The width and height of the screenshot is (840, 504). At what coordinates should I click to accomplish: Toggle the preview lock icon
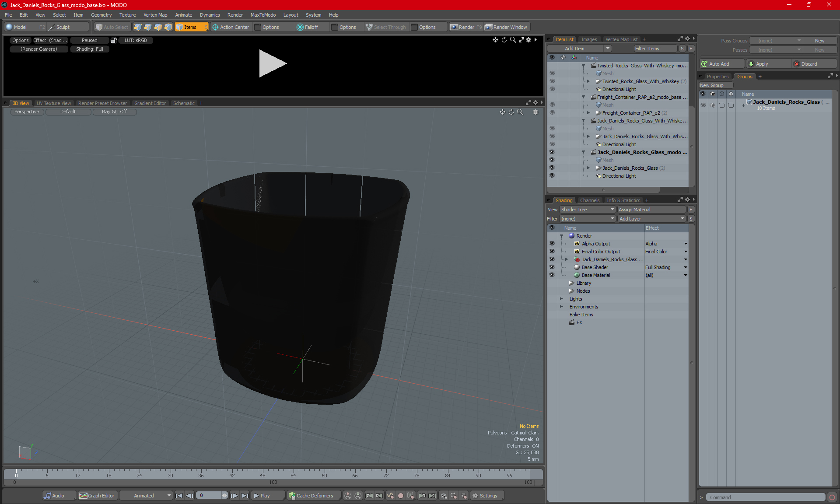click(114, 40)
